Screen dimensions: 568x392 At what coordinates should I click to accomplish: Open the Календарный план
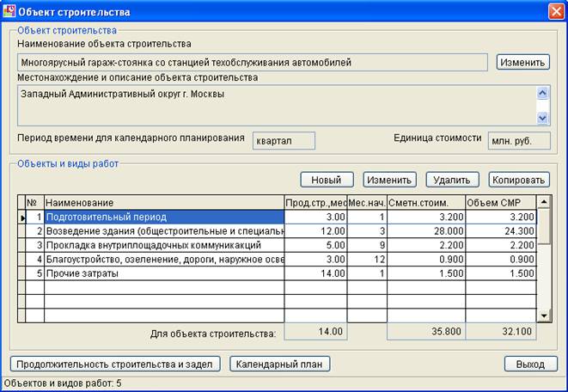(x=279, y=364)
